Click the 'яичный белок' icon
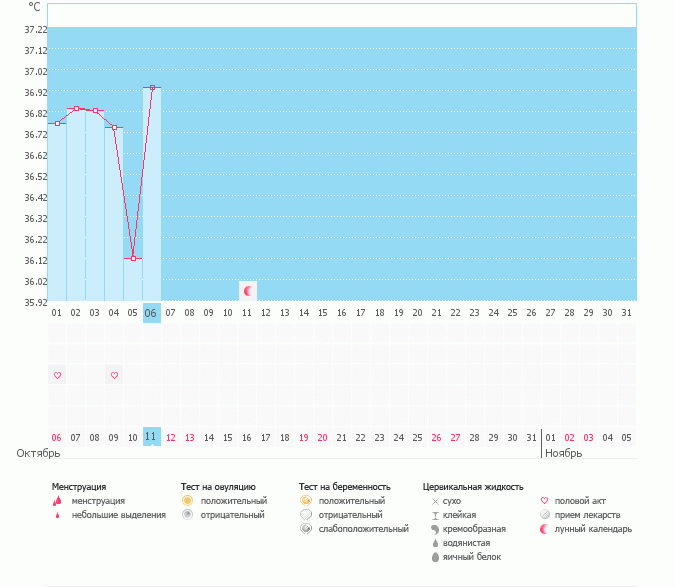Viewport: 675px width, 587px height. 435,557
